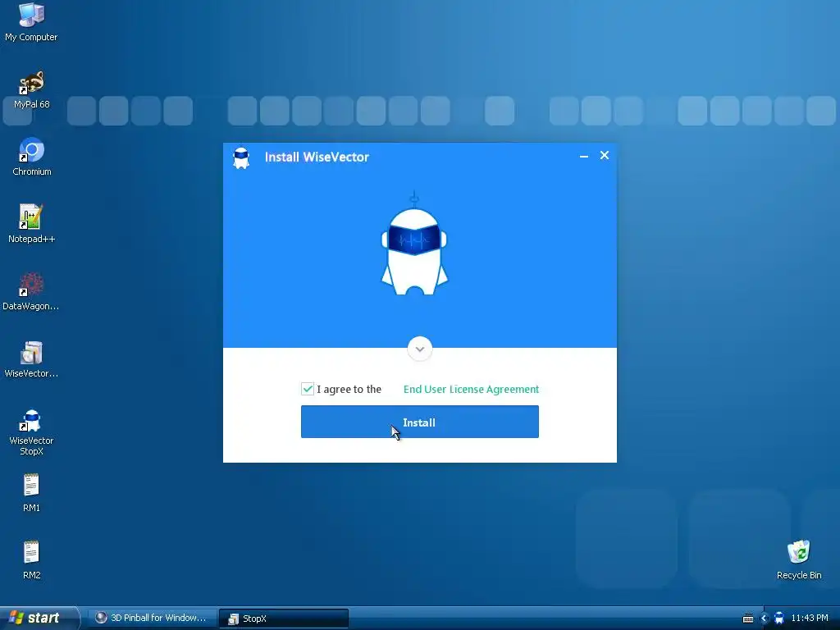This screenshot has height=630, width=840.
Task: Select the MyPal 68 desktop shortcut
Action: click(32, 89)
